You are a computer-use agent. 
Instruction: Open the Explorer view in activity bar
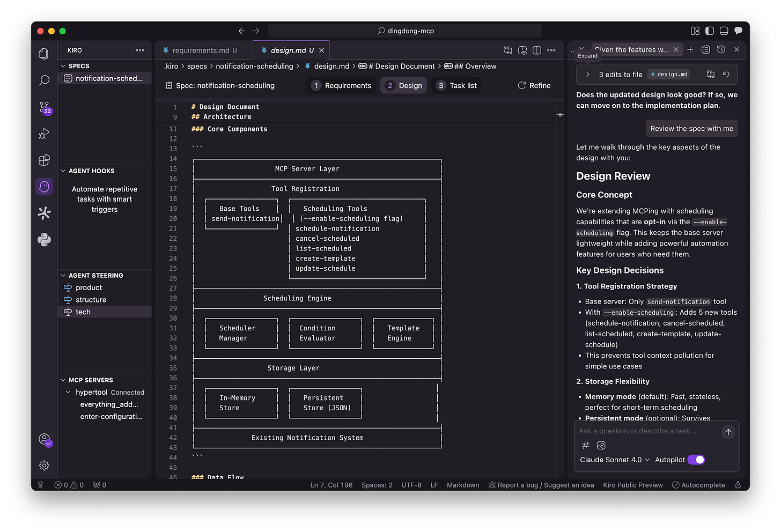tap(44, 54)
